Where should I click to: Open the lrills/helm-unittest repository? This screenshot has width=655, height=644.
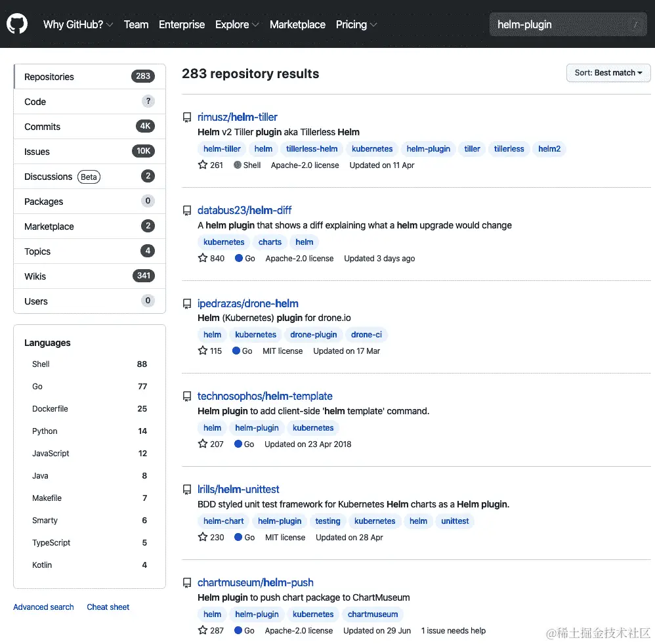coord(238,489)
